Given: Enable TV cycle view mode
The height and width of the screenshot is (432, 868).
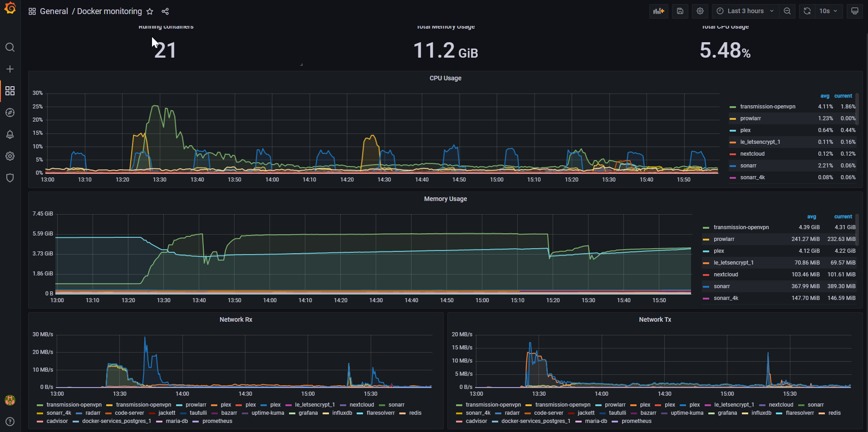Looking at the screenshot, I should (855, 11).
